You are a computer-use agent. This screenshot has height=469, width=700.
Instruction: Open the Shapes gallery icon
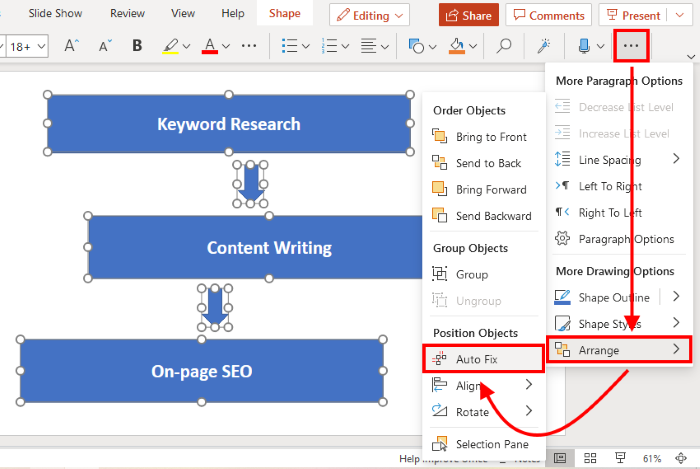pyautogui.click(x=416, y=46)
